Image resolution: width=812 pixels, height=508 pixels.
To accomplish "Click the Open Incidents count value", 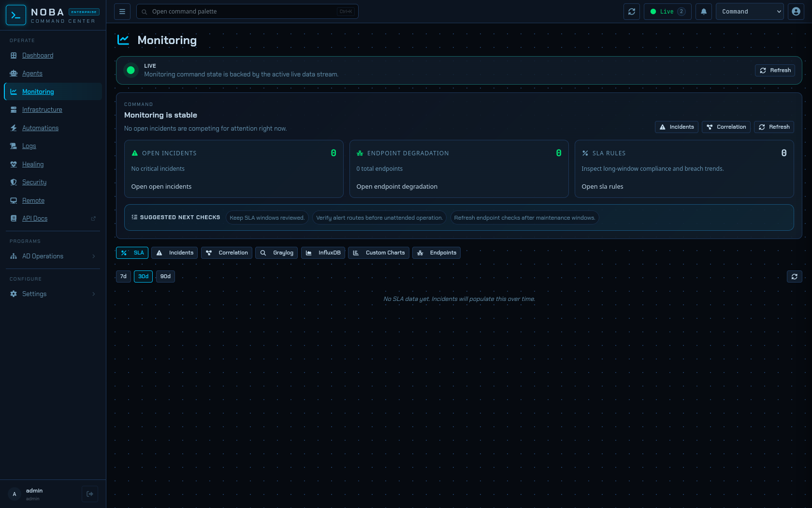I will pyautogui.click(x=333, y=153).
